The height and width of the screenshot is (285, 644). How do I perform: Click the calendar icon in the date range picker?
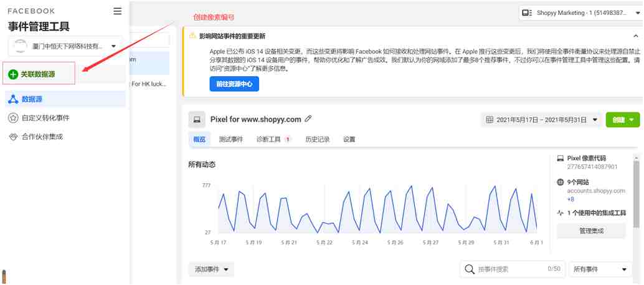coord(490,120)
